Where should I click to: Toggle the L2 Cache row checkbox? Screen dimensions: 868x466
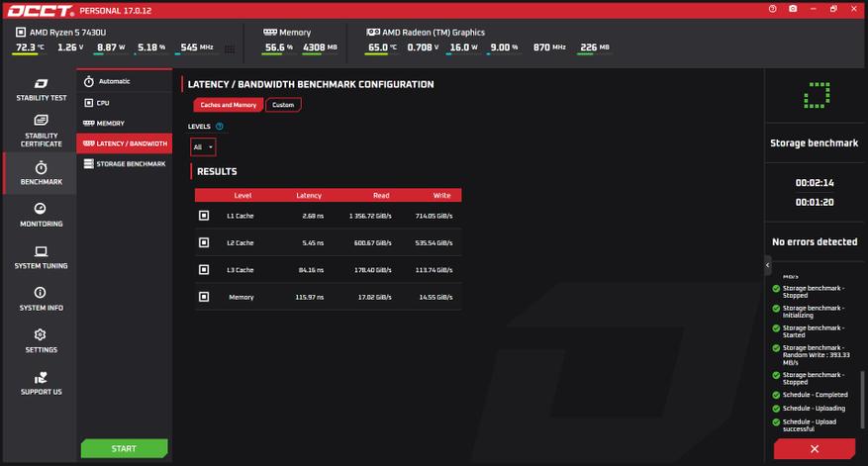[204, 242]
